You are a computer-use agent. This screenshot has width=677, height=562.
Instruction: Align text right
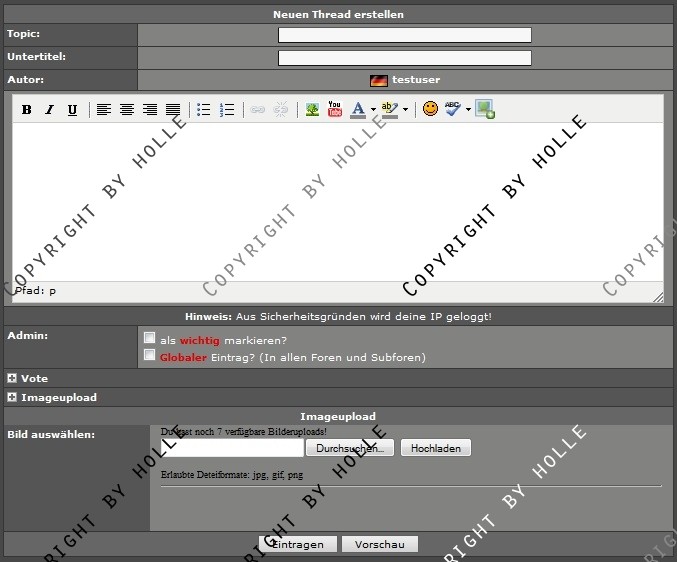[150, 110]
